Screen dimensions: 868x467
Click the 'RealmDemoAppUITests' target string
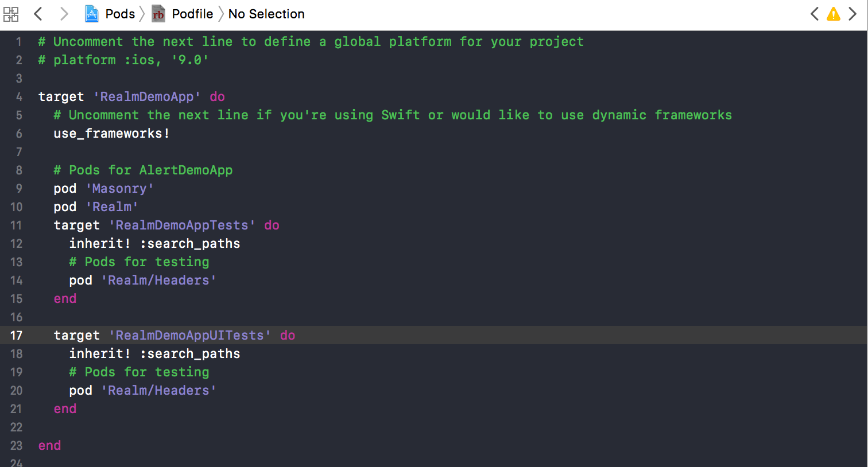pyautogui.click(x=190, y=336)
